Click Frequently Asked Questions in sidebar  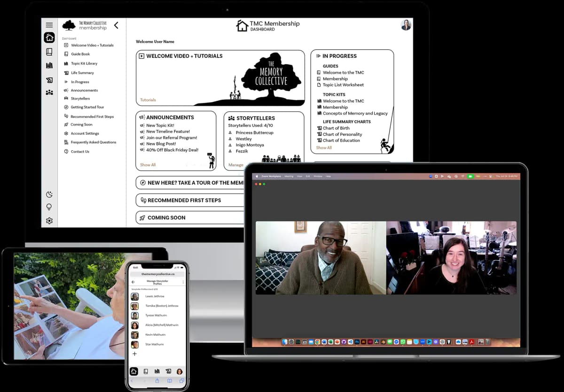[93, 142]
